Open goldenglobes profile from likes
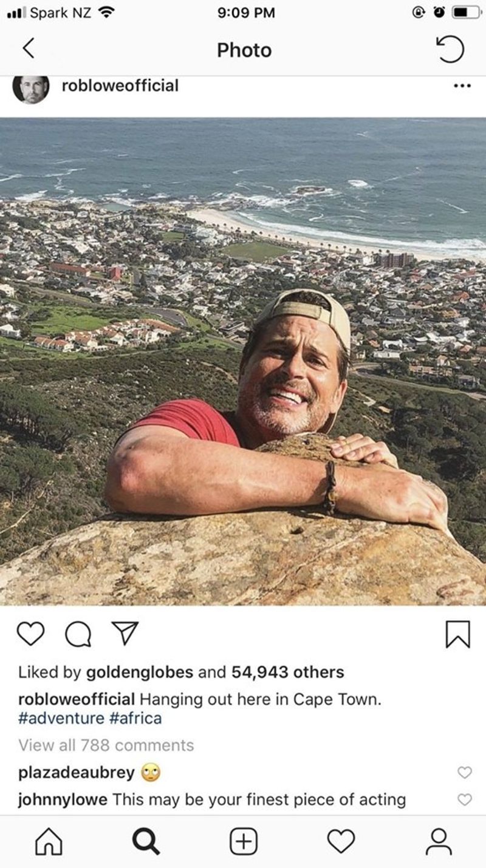486x868 pixels. [x=140, y=672]
